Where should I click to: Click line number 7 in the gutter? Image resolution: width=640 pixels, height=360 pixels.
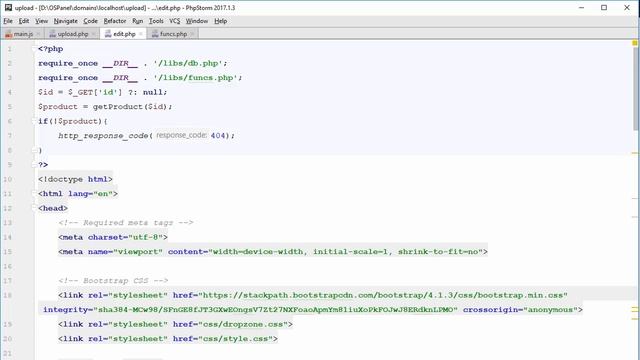[x=9, y=136]
